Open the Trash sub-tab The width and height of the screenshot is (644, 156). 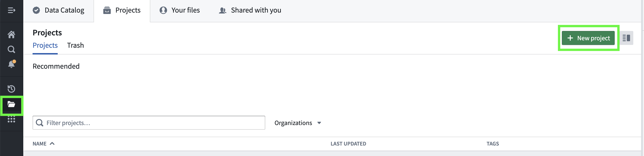(75, 45)
